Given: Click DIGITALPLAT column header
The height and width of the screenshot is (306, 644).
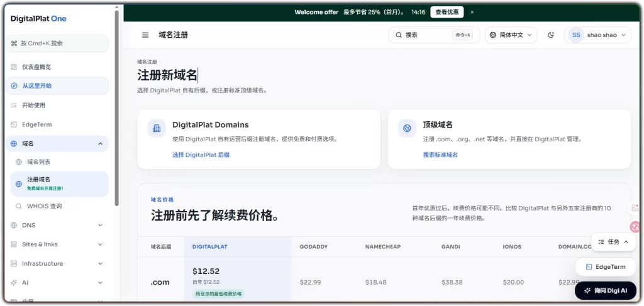Looking at the screenshot, I should click(210, 247).
